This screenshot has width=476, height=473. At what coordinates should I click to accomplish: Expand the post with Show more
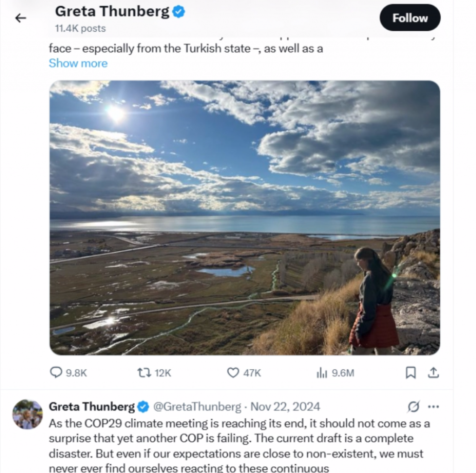78,63
